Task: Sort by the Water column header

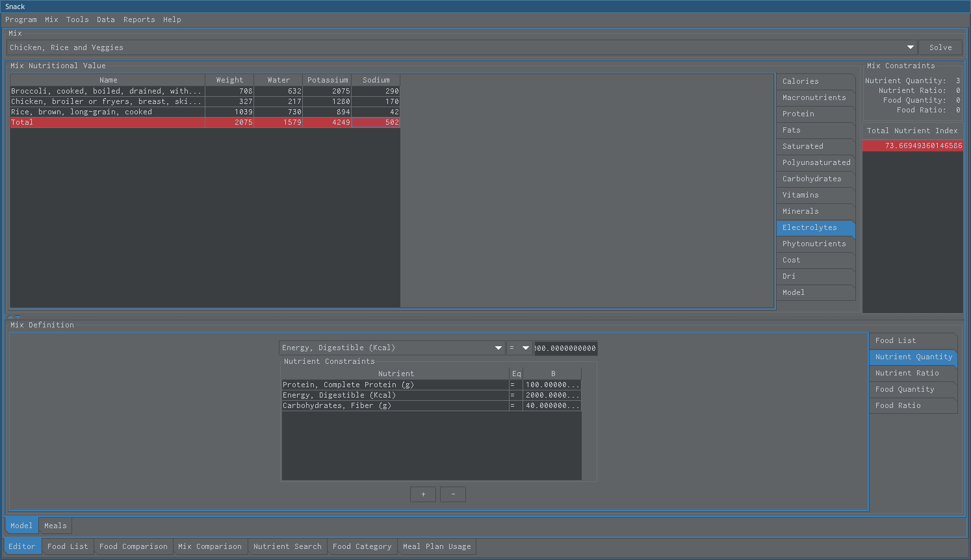Action: click(x=278, y=80)
